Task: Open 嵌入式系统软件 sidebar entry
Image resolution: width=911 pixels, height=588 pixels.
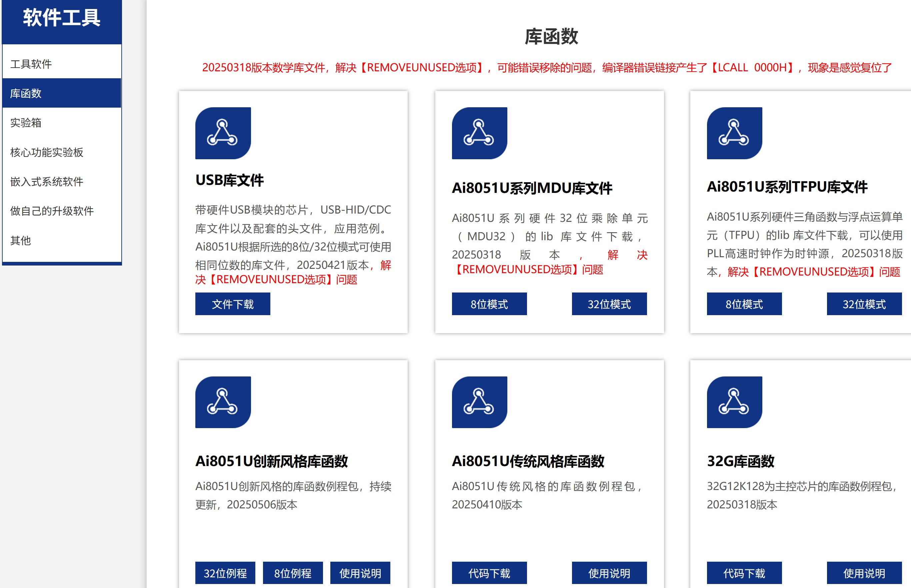Action: click(x=62, y=181)
